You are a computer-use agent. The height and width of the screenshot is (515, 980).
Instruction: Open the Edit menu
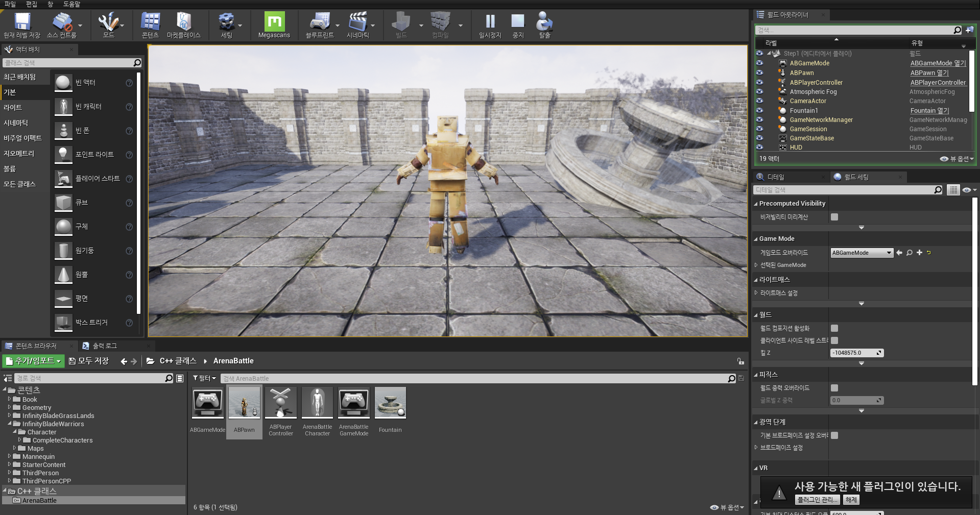click(x=32, y=4)
